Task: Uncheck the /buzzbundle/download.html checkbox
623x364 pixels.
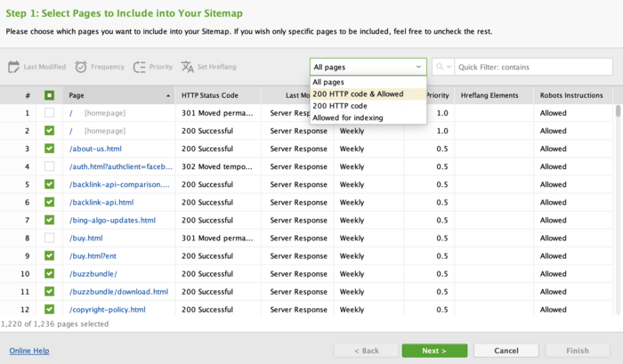Action: (49, 292)
